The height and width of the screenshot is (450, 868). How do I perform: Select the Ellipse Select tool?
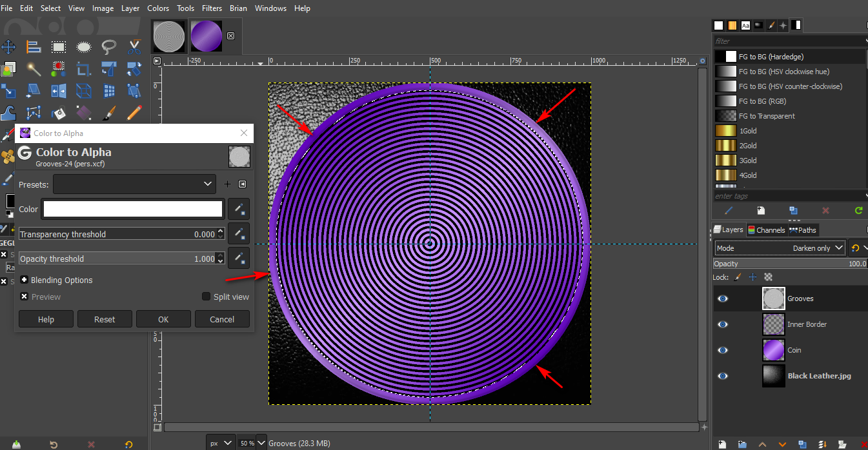tap(84, 47)
